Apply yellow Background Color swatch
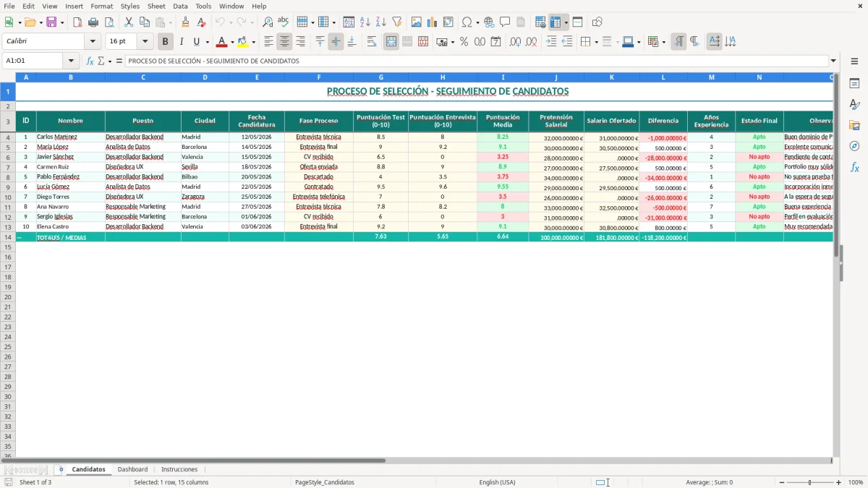 pyautogui.click(x=243, y=42)
